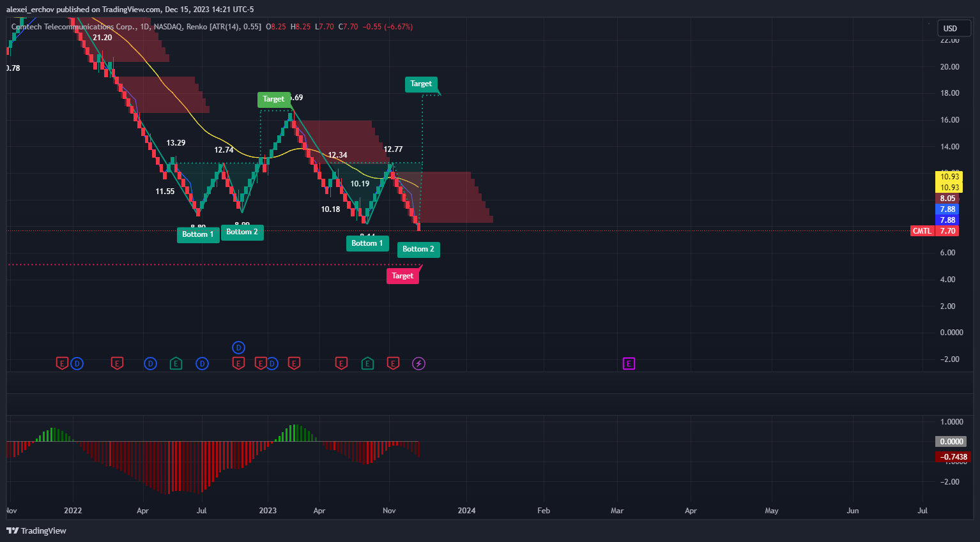The image size is (980, 542).
Task: Select the light green Target label near 16.69
Action: (273, 99)
